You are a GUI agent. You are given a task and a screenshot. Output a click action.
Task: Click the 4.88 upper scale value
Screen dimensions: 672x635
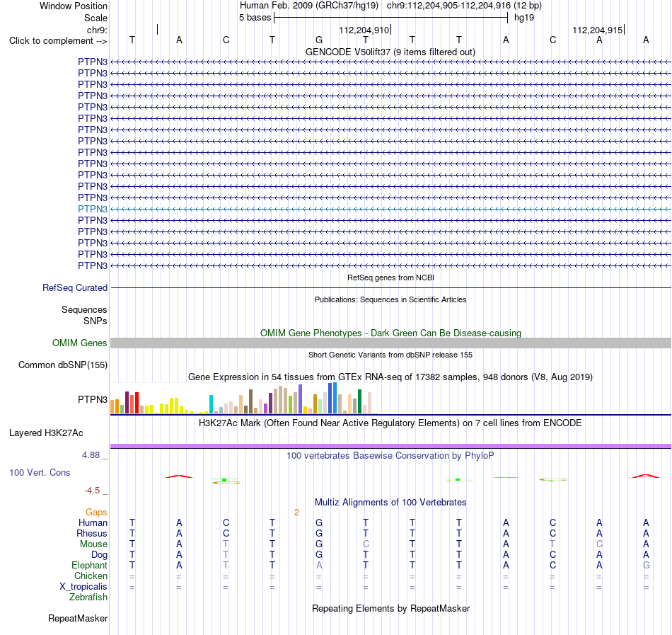click(91, 455)
